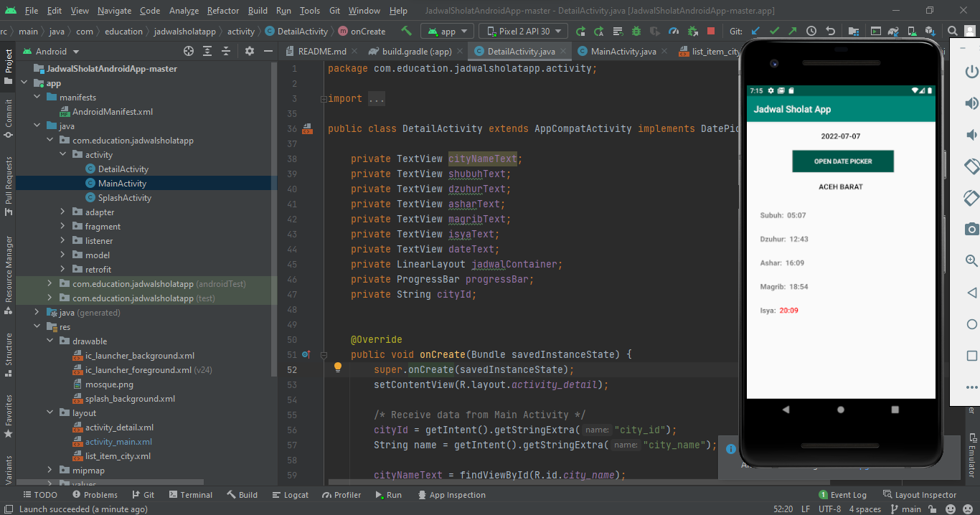Image resolution: width=980 pixels, height=515 pixels.
Task: Take emulator screenshot with camera icon
Action: 971,229
